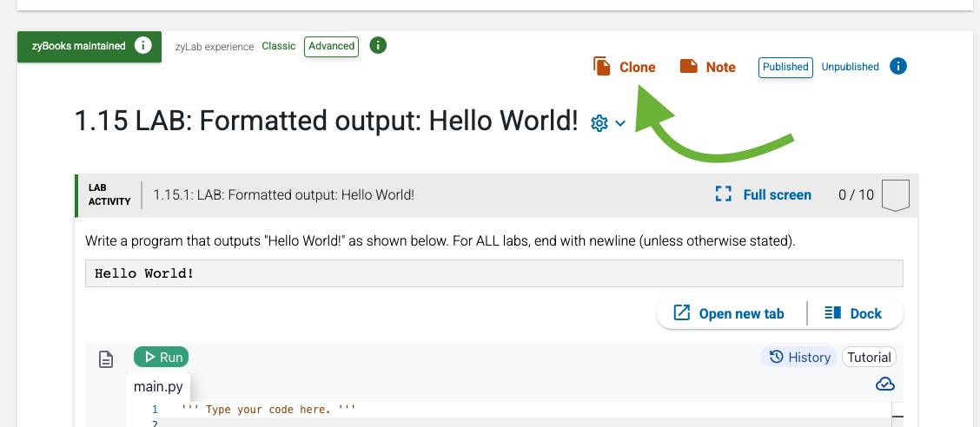This screenshot has width=980, height=427.
Task: Click the blue Published/Unpublished info icon
Action: click(898, 66)
